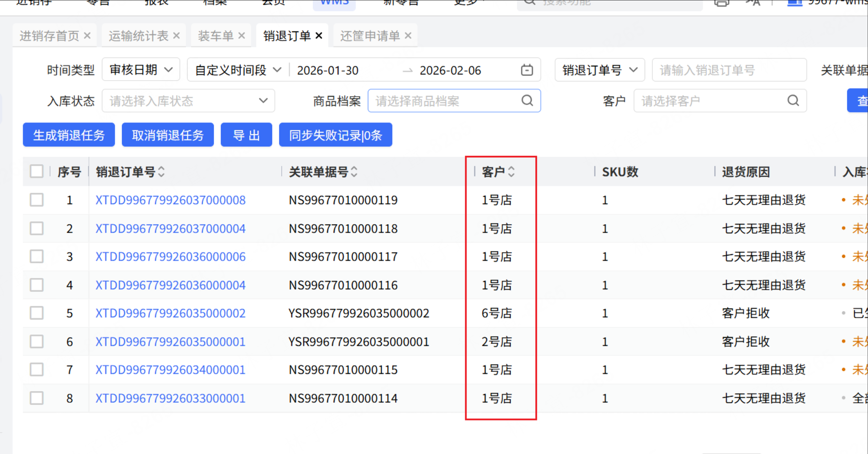Close the 销退订单 tab
This screenshot has width=868, height=454.
tap(319, 36)
